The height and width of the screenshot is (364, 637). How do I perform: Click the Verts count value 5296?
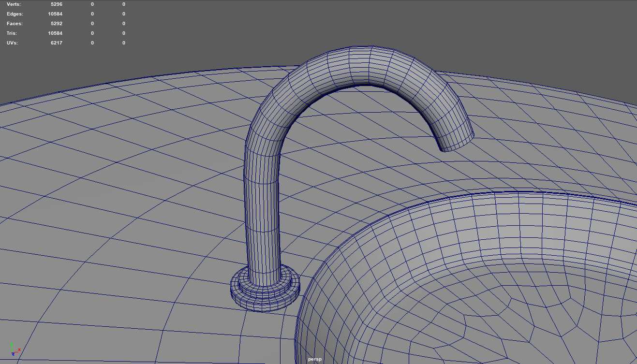tap(56, 4)
